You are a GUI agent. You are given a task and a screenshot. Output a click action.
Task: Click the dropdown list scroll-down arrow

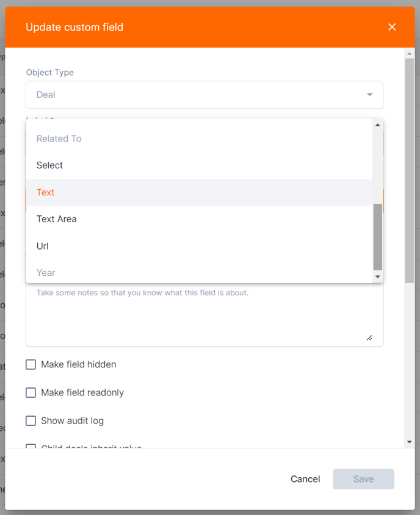click(x=378, y=277)
